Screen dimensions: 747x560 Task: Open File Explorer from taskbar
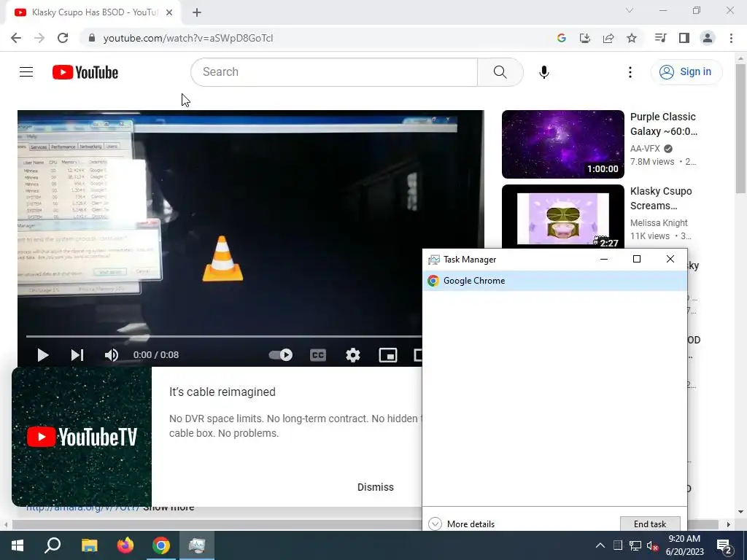click(89, 545)
